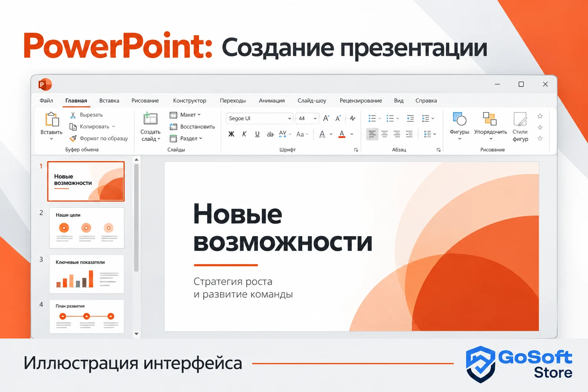Switch to the Рецензирование tab
Screen dimensions: 588x392
coord(361,101)
